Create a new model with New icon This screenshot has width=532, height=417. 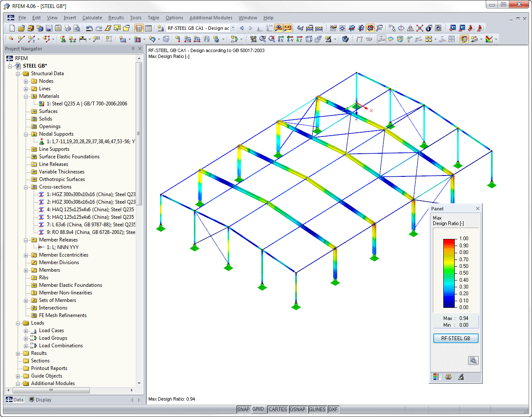click(12, 28)
